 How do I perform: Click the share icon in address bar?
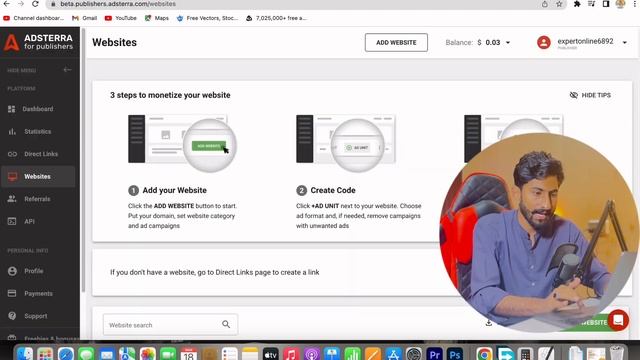tap(545, 4)
